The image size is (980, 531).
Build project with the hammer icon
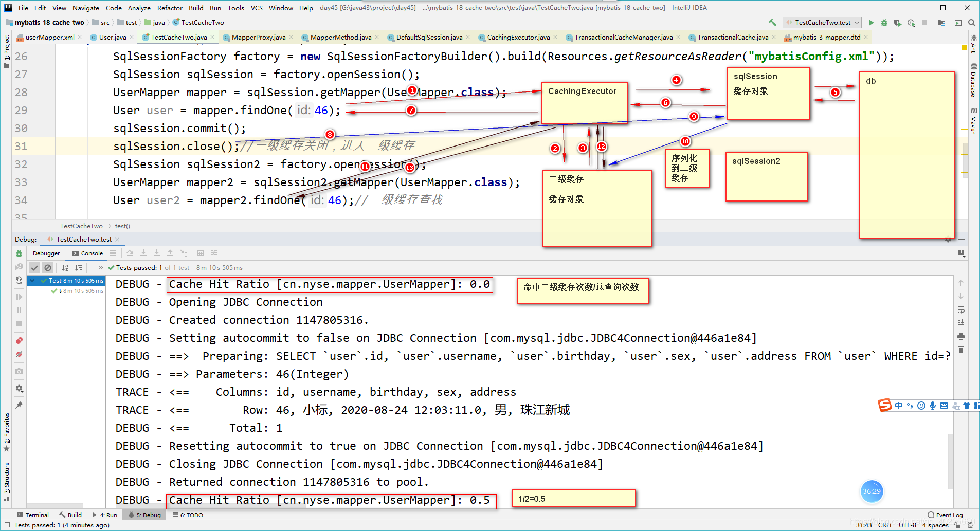[772, 23]
